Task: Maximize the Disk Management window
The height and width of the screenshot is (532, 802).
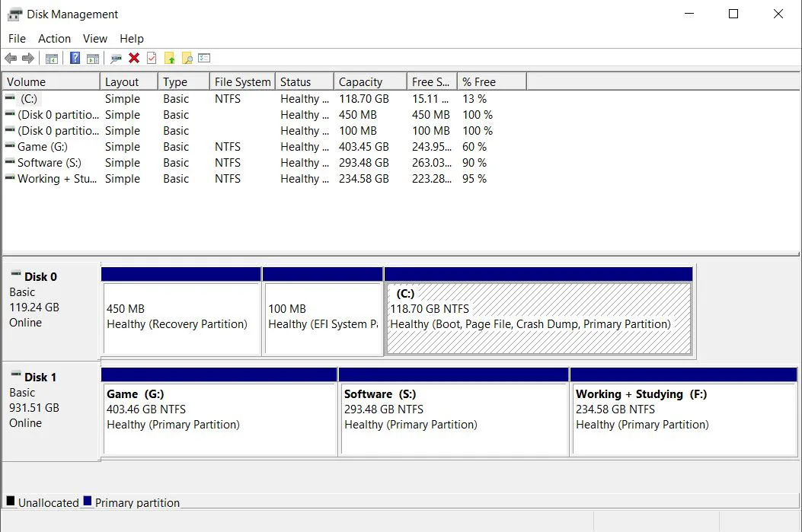Action: pyautogui.click(x=733, y=14)
